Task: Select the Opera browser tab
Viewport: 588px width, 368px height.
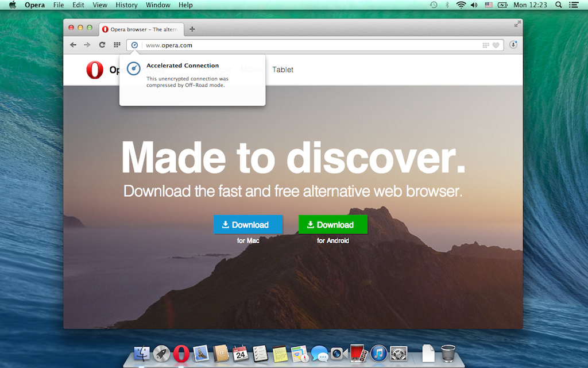Action: 141,29
